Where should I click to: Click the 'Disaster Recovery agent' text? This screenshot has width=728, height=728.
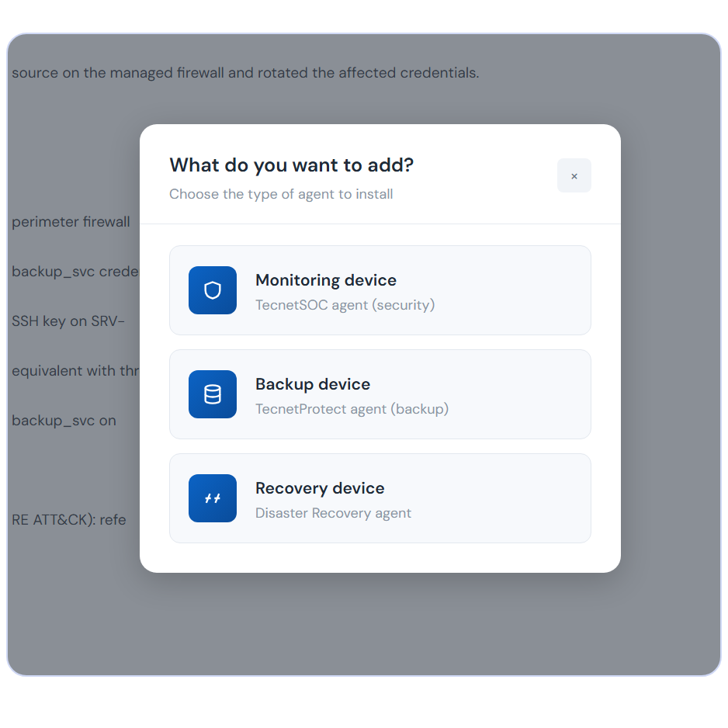(333, 513)
